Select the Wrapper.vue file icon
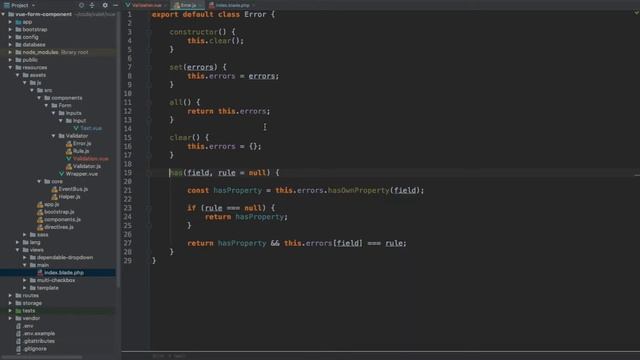 pos(62,174)
